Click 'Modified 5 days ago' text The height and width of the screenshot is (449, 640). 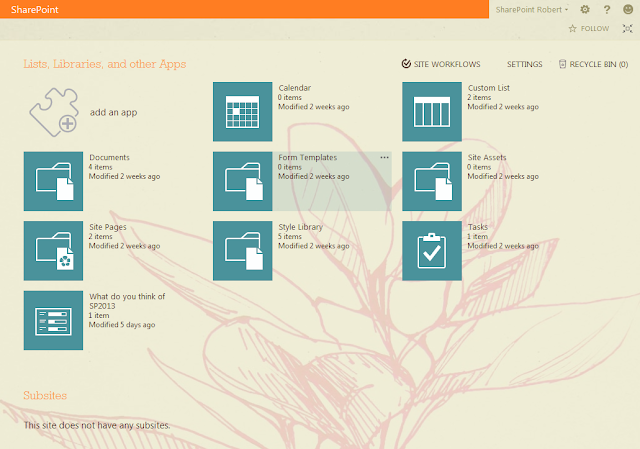pyautogui.click(x=122, y=325)
